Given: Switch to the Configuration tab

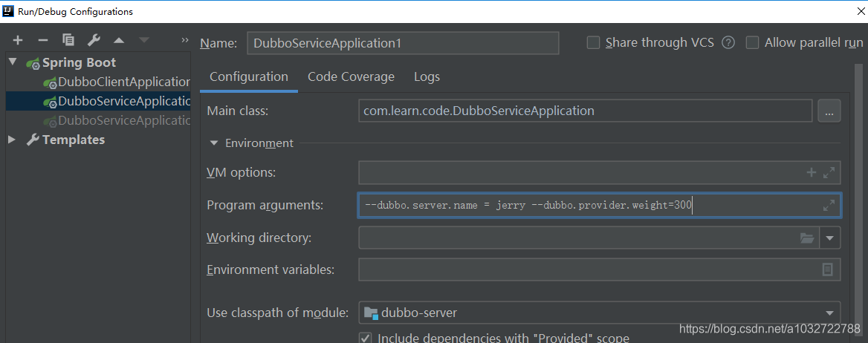Looking at the screenshot, I should point(249,76).
